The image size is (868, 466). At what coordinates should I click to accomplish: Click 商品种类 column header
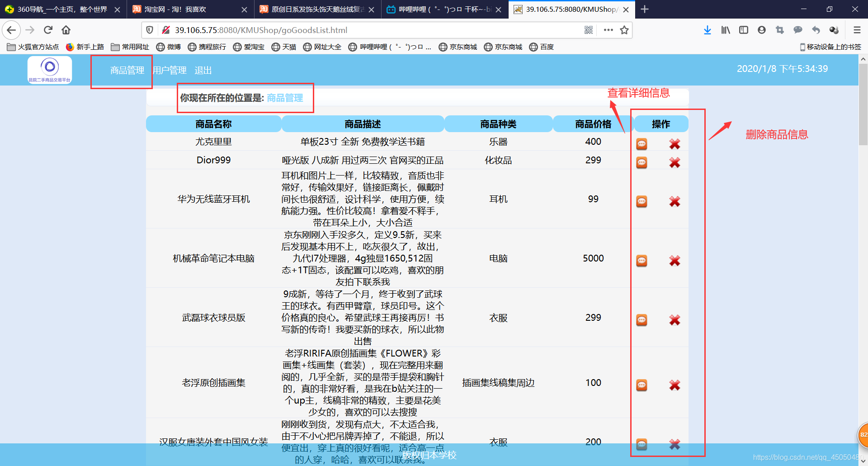pyautogui.click(x=498, y=124)
